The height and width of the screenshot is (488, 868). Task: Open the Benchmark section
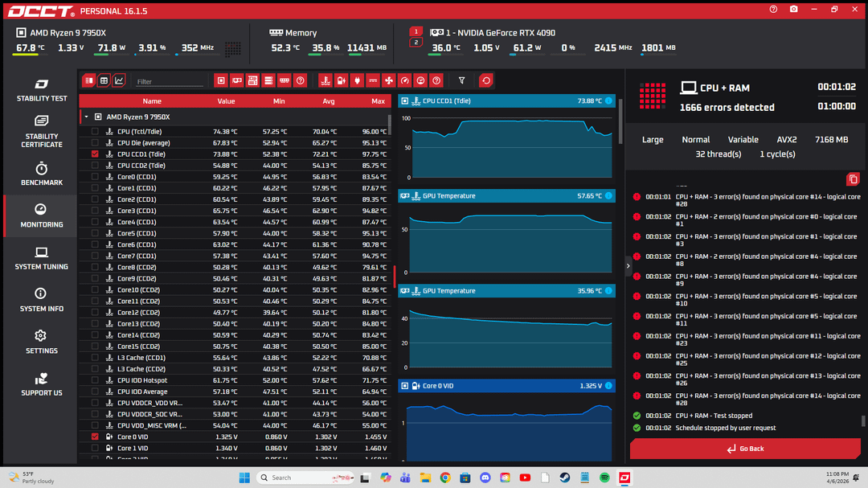(42, 174)
